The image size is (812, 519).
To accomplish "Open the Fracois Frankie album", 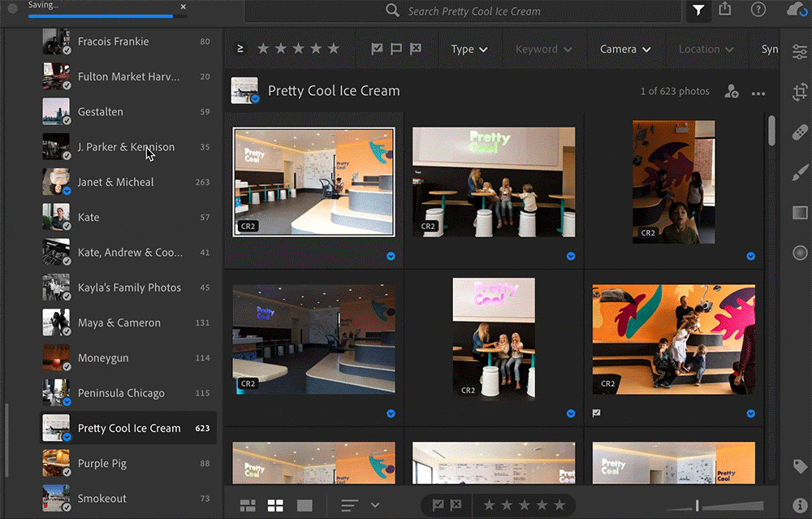I will 128,41.
